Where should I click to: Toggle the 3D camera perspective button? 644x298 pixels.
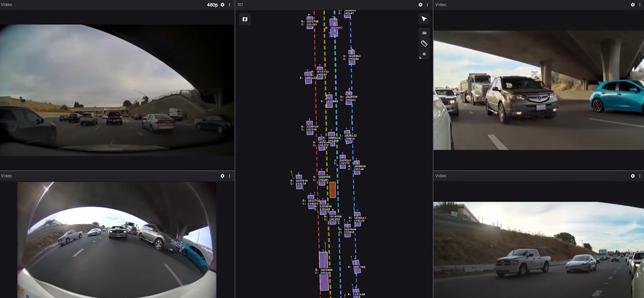point(424,33)
